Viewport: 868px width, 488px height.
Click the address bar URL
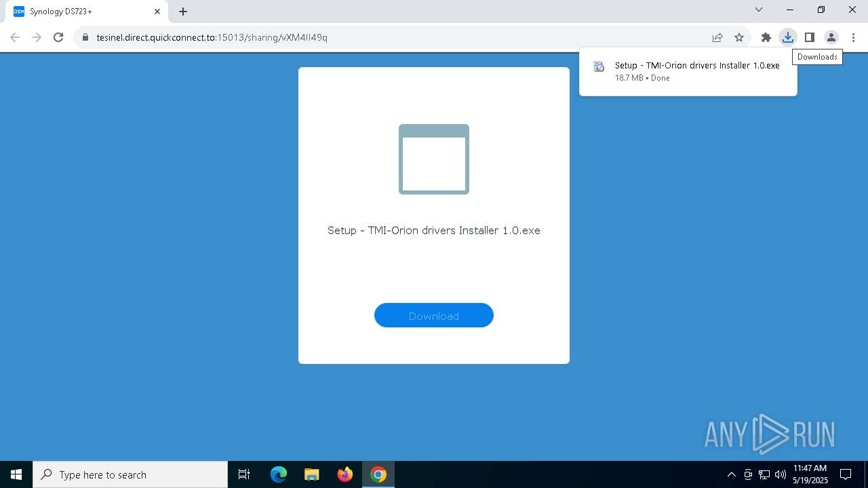coord(212,37)
